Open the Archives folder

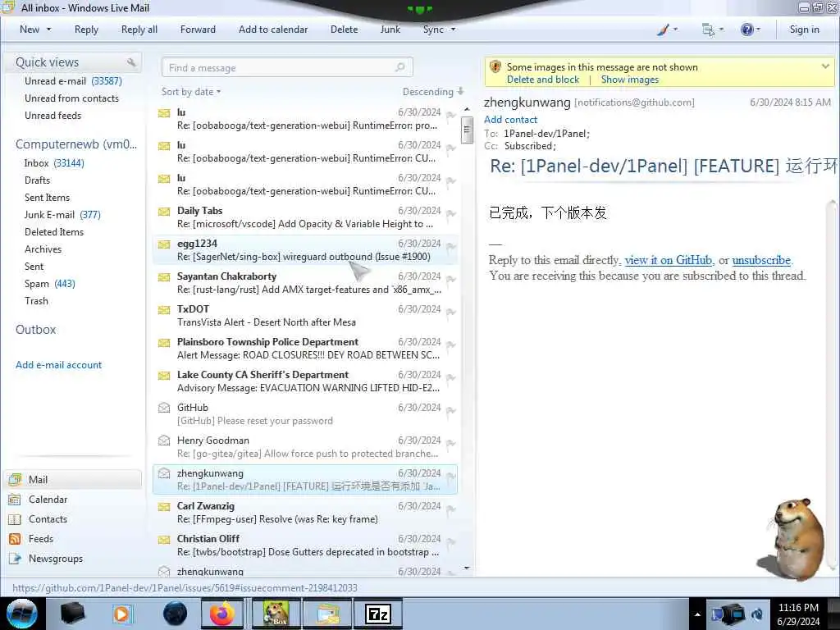[43, 249]
